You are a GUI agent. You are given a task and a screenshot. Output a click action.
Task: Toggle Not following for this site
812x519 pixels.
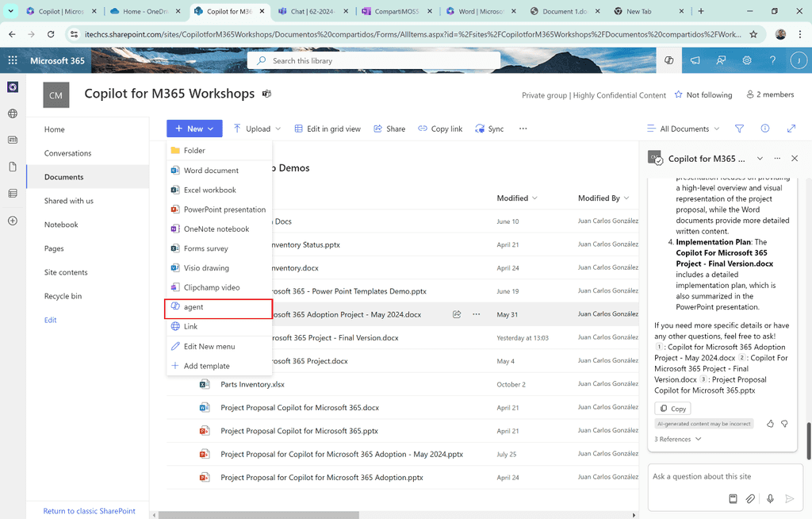point(704,95)
